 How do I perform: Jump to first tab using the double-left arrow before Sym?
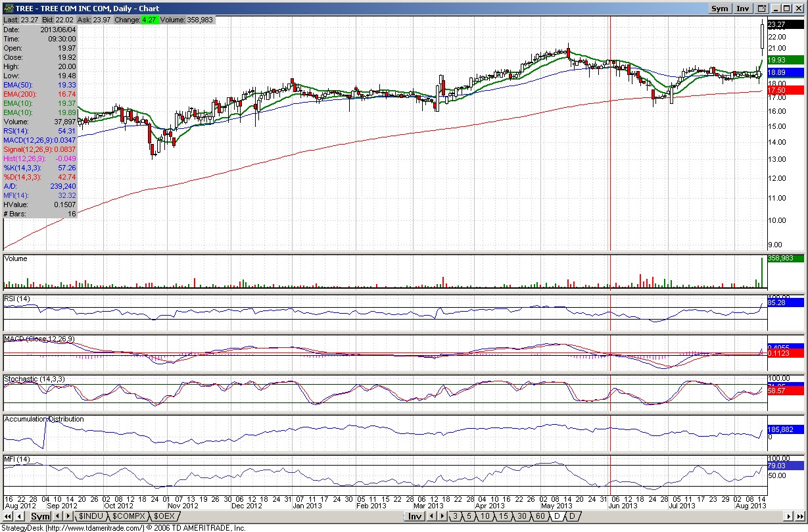(x=7, y=517)
